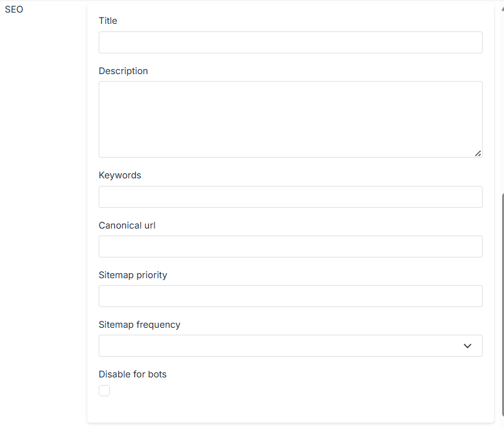The image size is (504, 427).
Task: Click the Sitemap priority input field
Action: coord(290,296)
